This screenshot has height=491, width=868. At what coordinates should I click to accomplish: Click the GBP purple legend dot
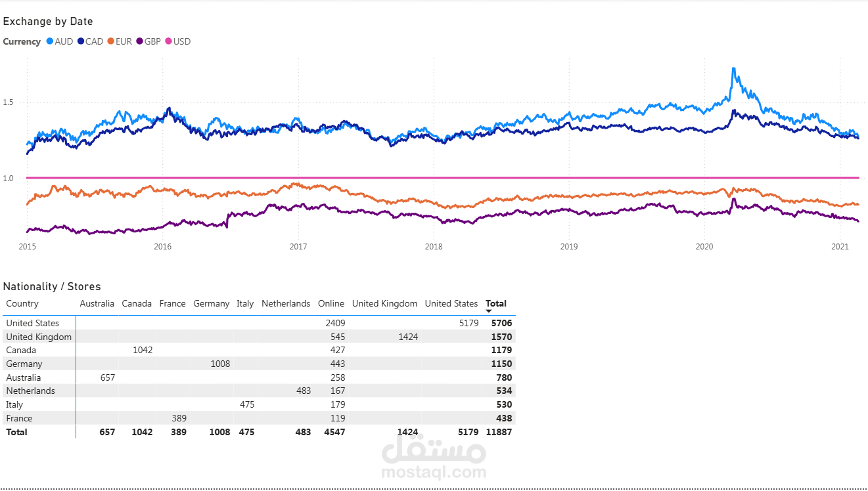140,41
